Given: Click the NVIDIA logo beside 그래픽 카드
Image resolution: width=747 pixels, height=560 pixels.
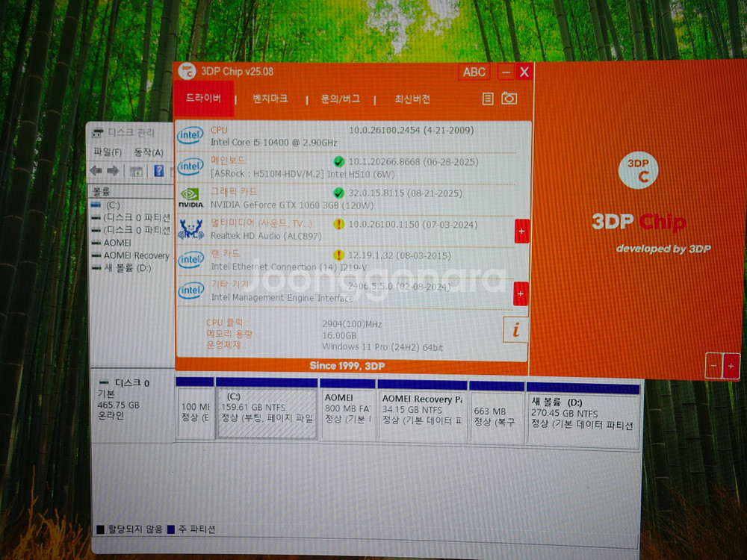Looking at the screenshot, I should pyautogui.click(x=190, y=198).
